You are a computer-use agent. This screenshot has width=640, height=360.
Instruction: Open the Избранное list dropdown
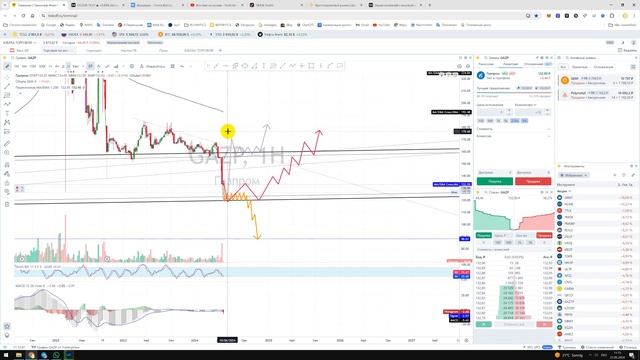[x=573, y=175]
